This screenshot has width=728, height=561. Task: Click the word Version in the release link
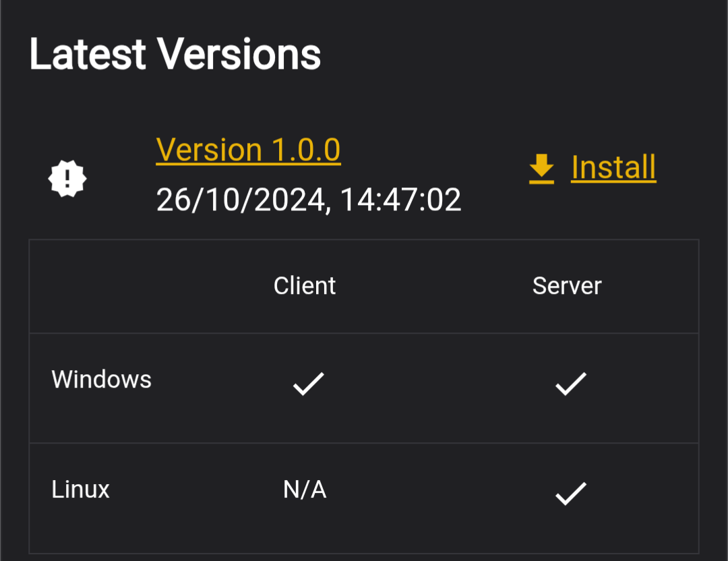pos(210,150)
